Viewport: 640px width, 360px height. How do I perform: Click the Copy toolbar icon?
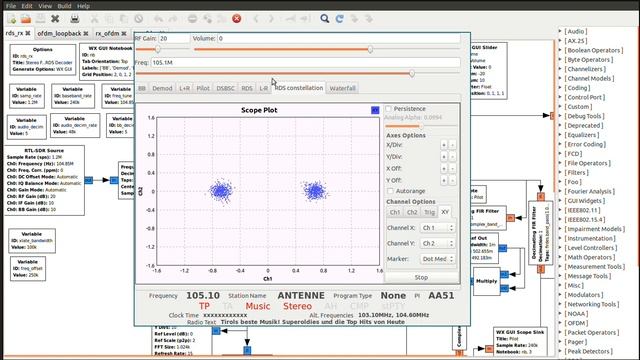point(109,19)
